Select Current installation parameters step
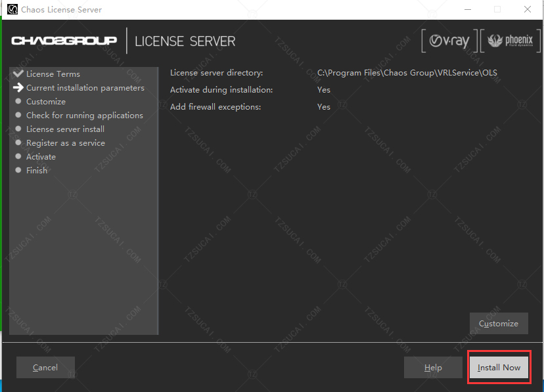This screenshot has width=544, height=392. [85, 88]
